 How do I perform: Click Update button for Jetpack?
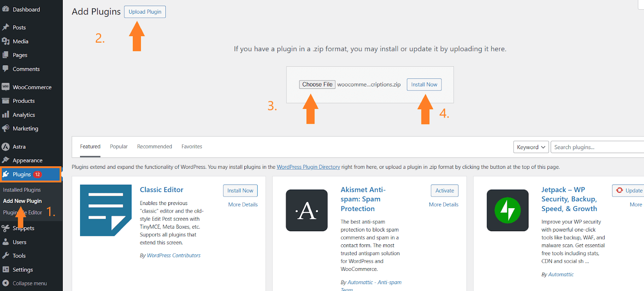(629, 191)
